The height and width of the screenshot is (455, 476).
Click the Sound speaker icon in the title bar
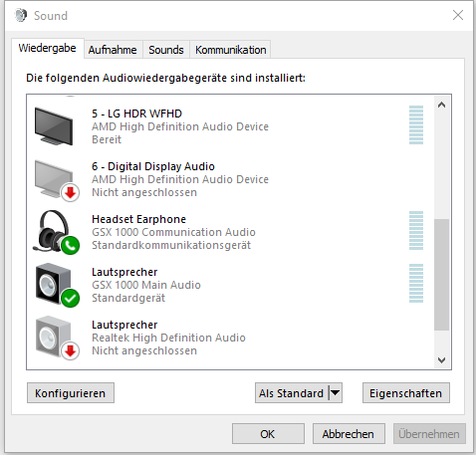21,15
